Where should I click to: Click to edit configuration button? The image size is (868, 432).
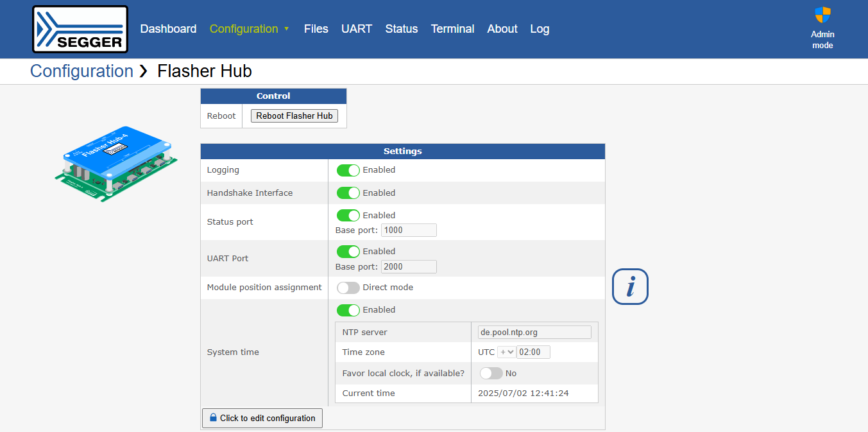(262, 418)
